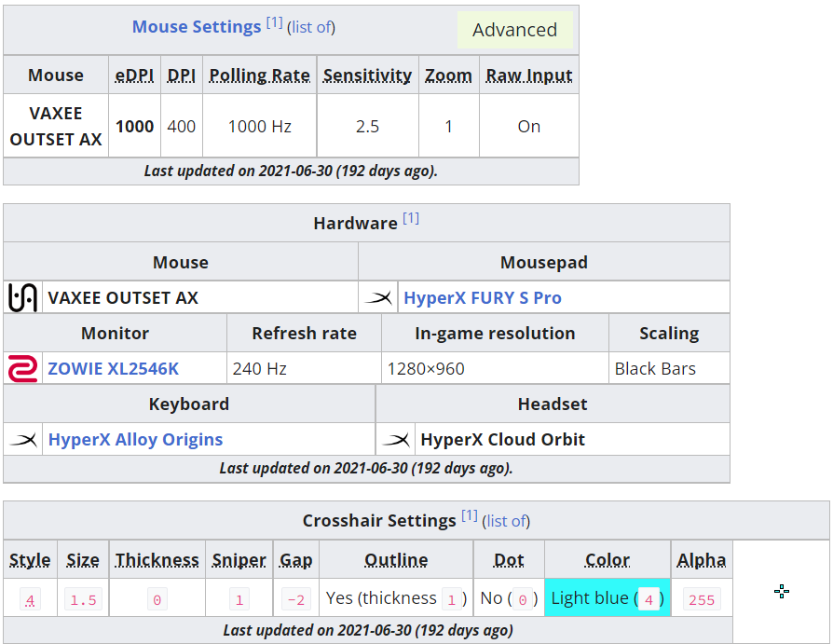Click the HyperX logo beside FURY S Pro
This screenshot has height=644, width=833.
click(378, 297)
